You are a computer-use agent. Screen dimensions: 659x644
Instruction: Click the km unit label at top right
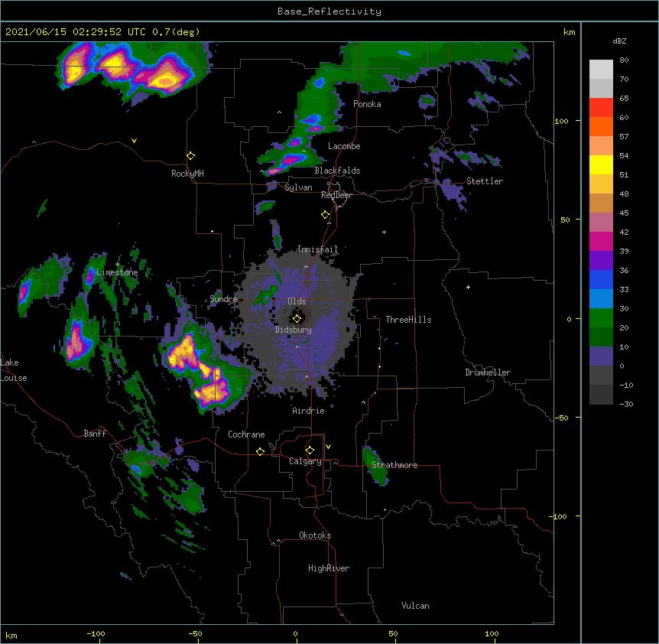tap(569, 32)
